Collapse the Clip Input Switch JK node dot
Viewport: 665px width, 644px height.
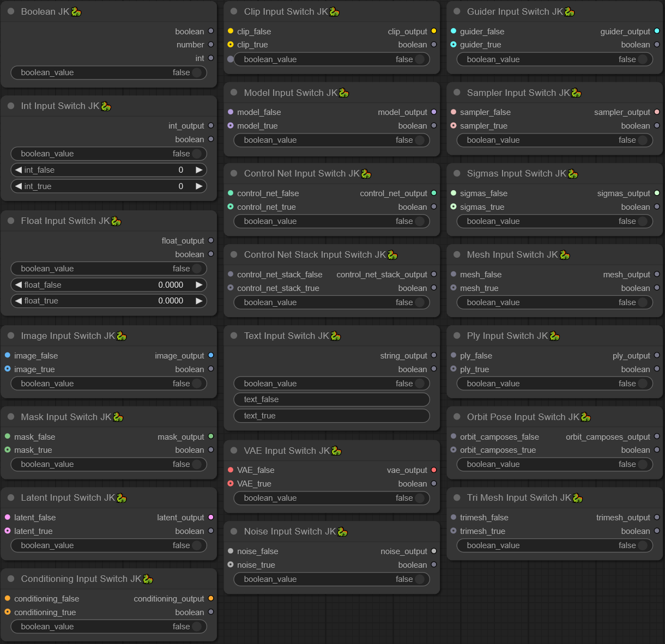point(234,11)
